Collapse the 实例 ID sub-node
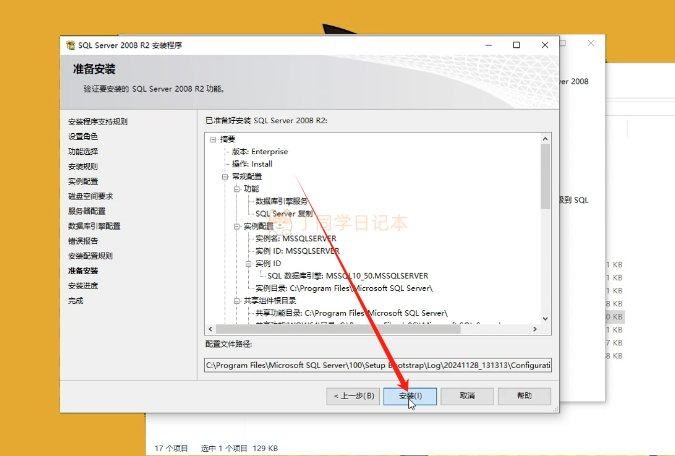 [248, 264]
